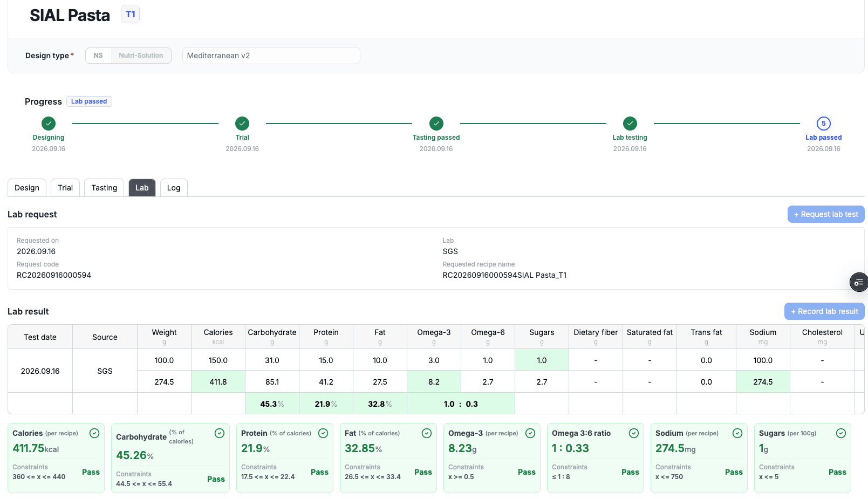
Task: Click the Sugars card pass check icon
Action: click(841, 433)
